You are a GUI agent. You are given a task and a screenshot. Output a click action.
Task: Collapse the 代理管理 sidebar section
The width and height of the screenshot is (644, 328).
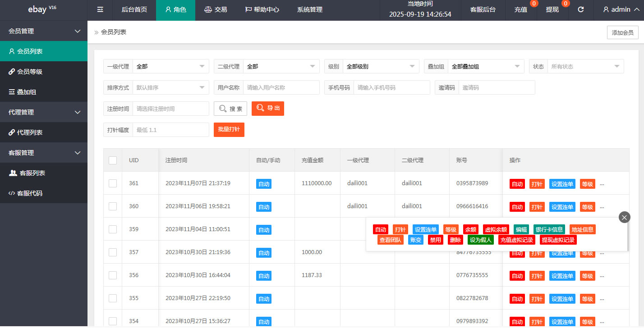(44, 112)
